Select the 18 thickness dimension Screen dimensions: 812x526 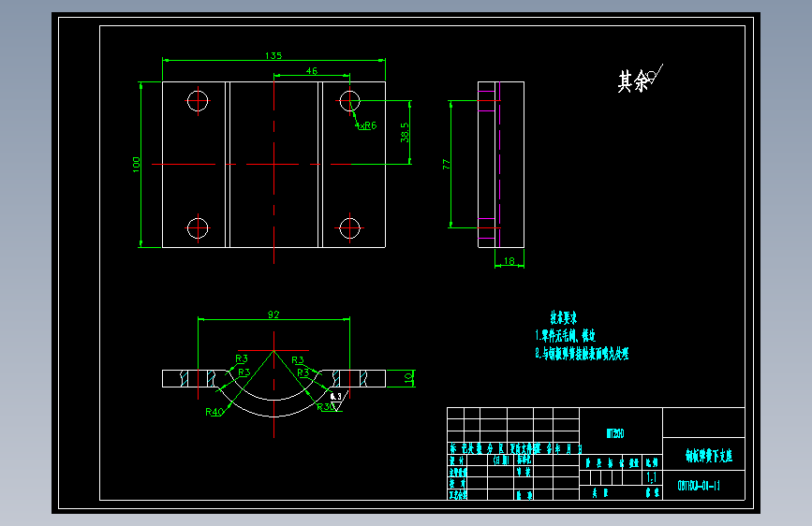(x=509, y=261)
